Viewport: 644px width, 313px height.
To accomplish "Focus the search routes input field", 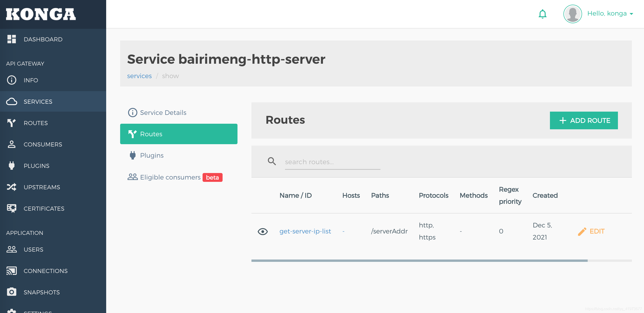I will coord(332,162).
